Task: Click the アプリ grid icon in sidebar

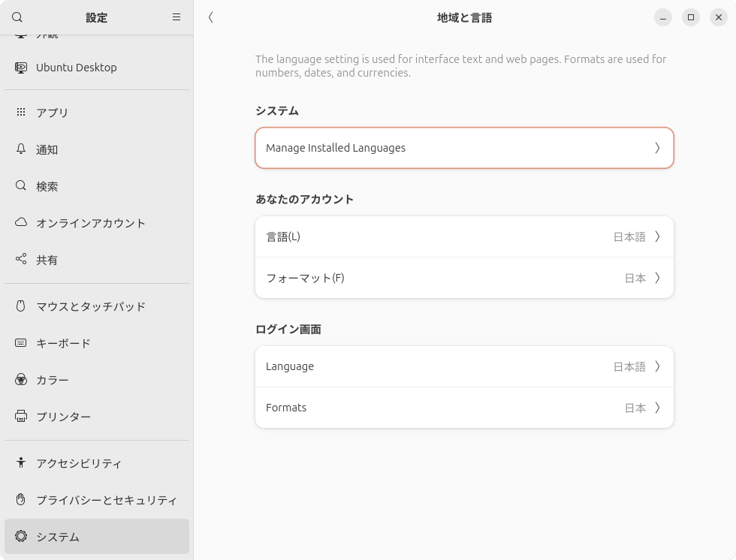Action: [x=20, y=112]
